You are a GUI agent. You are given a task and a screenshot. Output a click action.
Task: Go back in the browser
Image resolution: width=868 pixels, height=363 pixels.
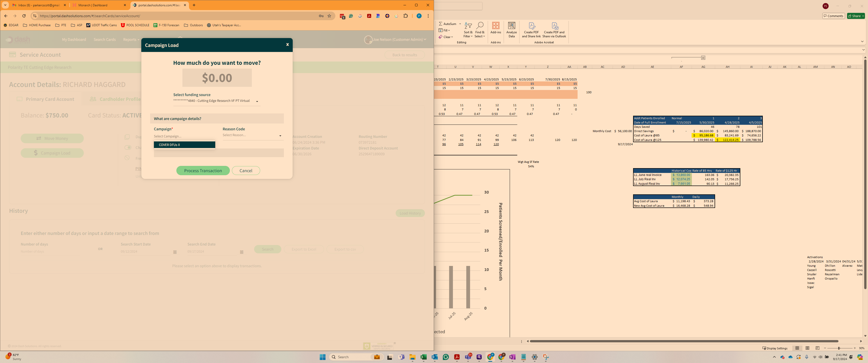6,16
